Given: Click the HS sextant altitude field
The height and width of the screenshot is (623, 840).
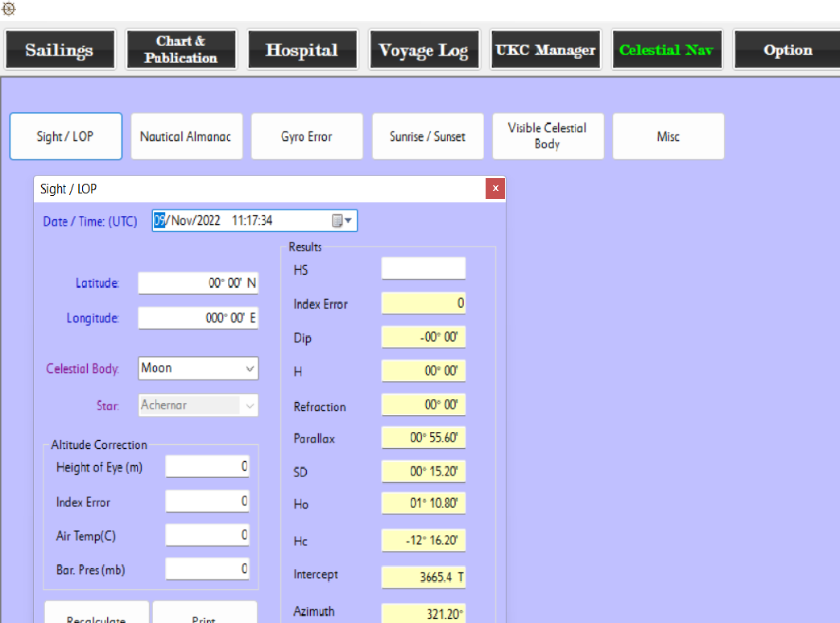Looking at the screenshot, I should pyautogui.click(x=423, y=268).
